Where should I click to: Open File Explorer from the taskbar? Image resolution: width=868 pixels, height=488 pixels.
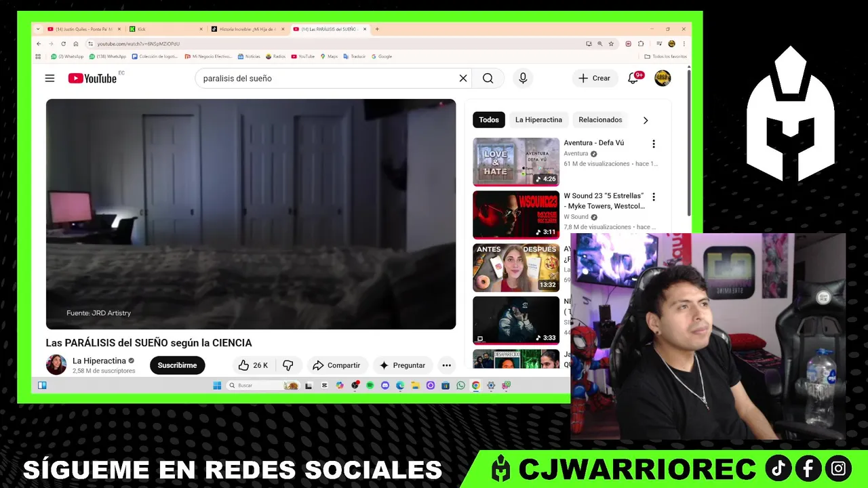click(x=415, y=385)
